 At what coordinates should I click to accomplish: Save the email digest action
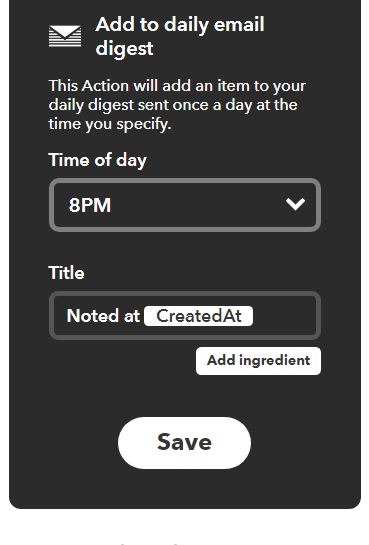coord(184,442)
